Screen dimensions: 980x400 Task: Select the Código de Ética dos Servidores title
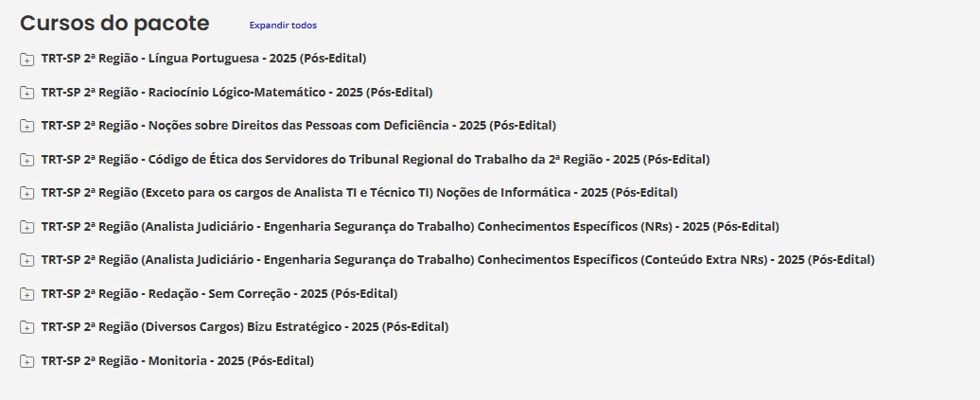pos(375,159)
